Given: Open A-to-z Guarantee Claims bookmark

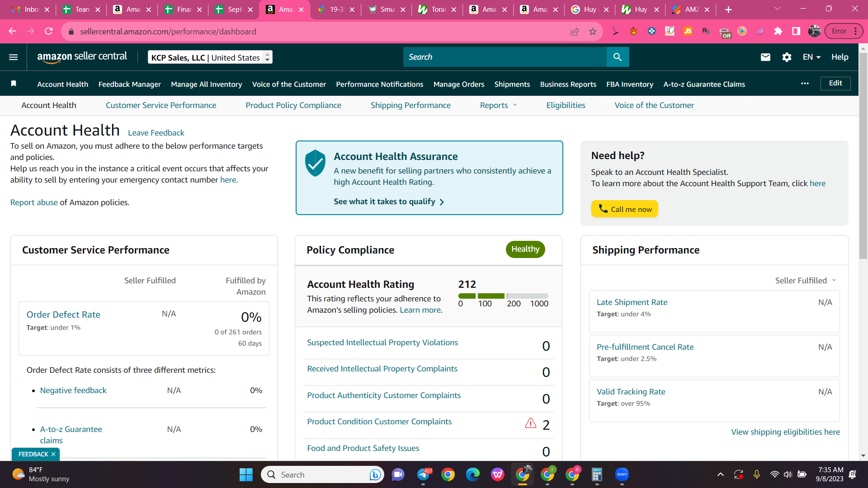Looking at the screenshot, I should [x=704, y=84].
